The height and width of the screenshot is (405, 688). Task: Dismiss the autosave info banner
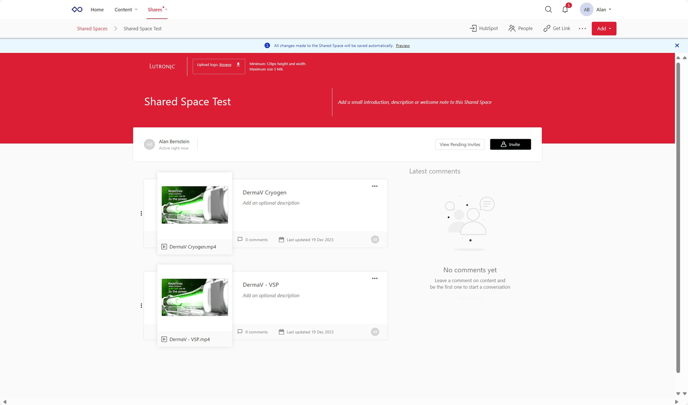coord(677,45)
